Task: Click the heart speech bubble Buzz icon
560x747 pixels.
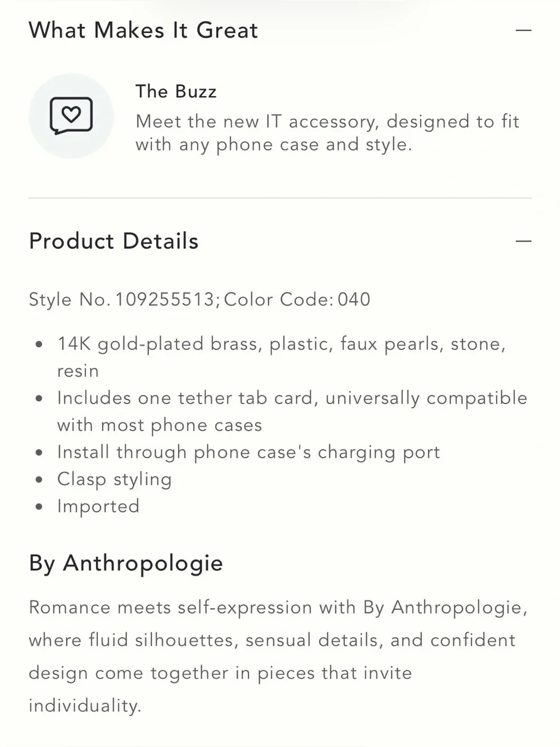Action: pos(71,116)
